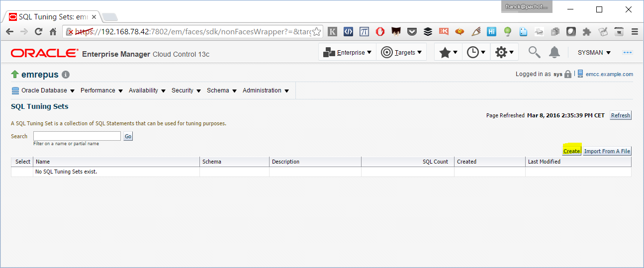Open the browser home page icon
Image resolution: width=644 pixels, height=268 pixels.
[x=53, y=31]
